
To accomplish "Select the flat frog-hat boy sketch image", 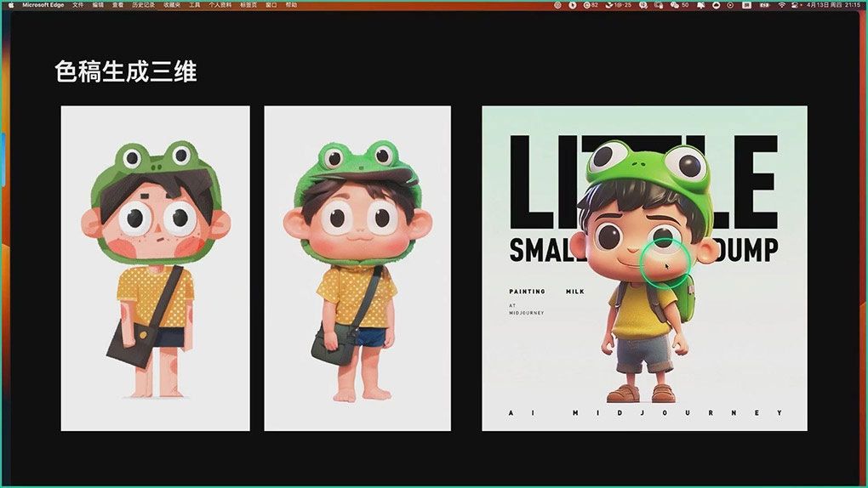I will click(x=155, y=268).
